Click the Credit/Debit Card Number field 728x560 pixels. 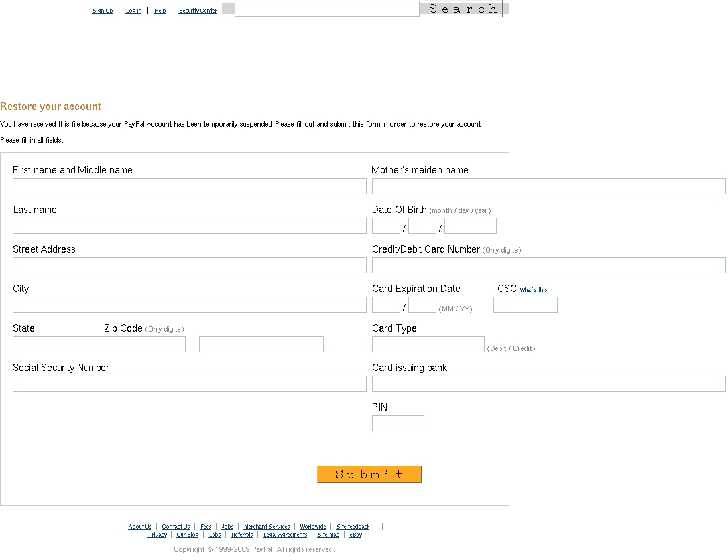click(549, 265)
